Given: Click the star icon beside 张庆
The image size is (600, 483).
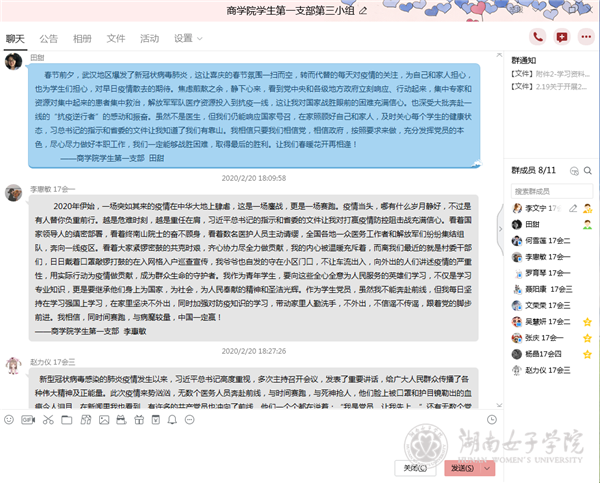Looking at the screenshot, I should point(587,338).
